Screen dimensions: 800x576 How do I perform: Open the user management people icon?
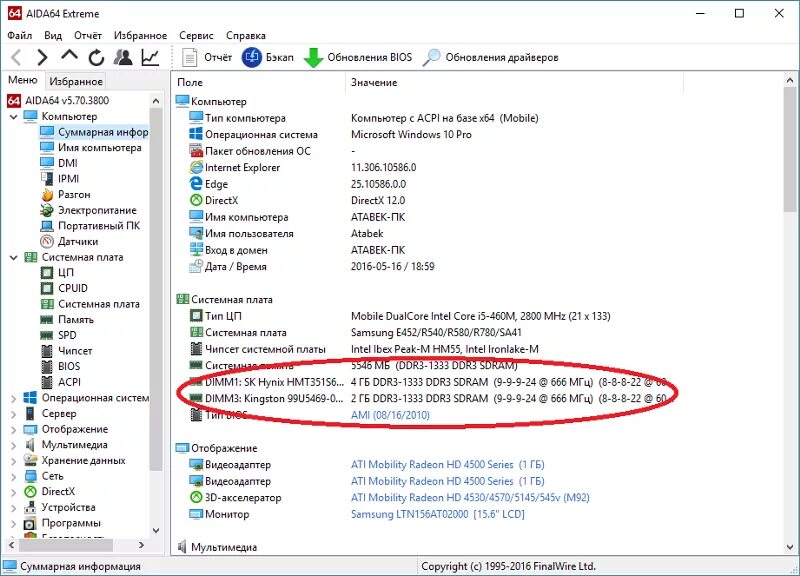[x=123, y=57]
